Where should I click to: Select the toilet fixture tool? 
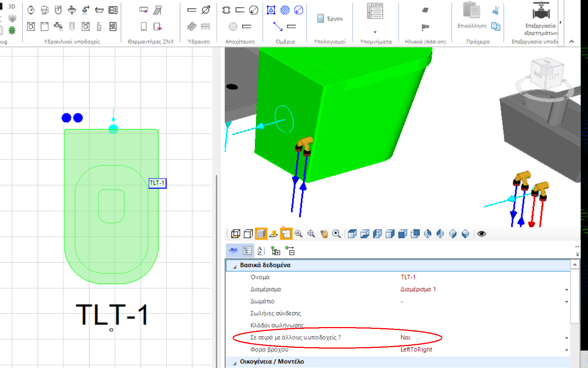[44, 10]
